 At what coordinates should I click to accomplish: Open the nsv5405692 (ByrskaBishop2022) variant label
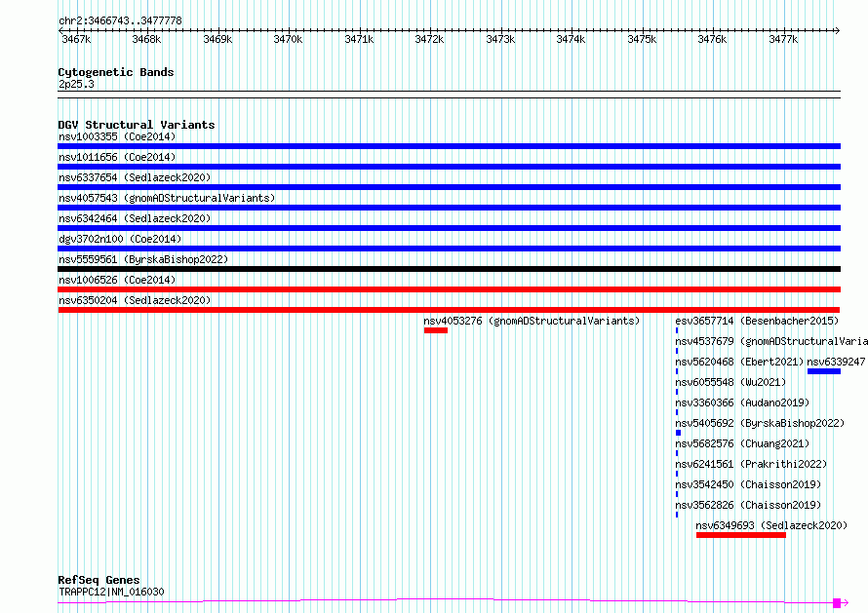point(760,423)
